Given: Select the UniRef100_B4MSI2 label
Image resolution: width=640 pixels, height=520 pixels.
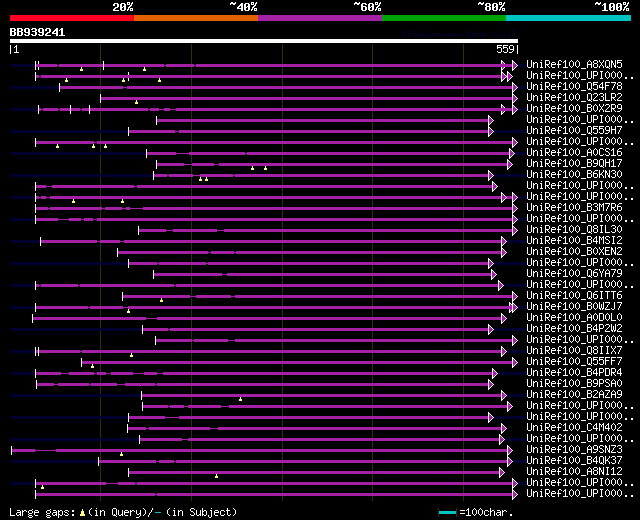Looking at the screenshot, I should click(x=574, y=241).
